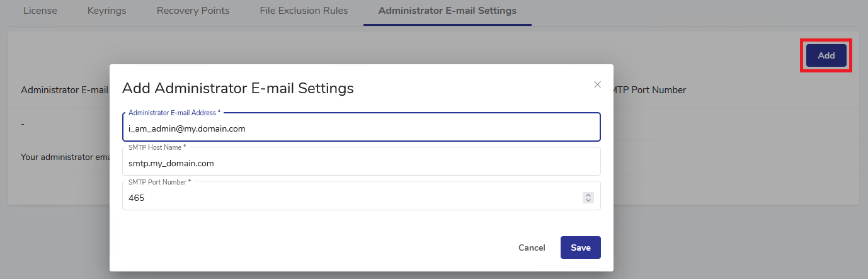Click the dialog title 'Add Administrator E-mail Settings'
The height and width of the screenshot is (279, 868).
pos(237,88)
